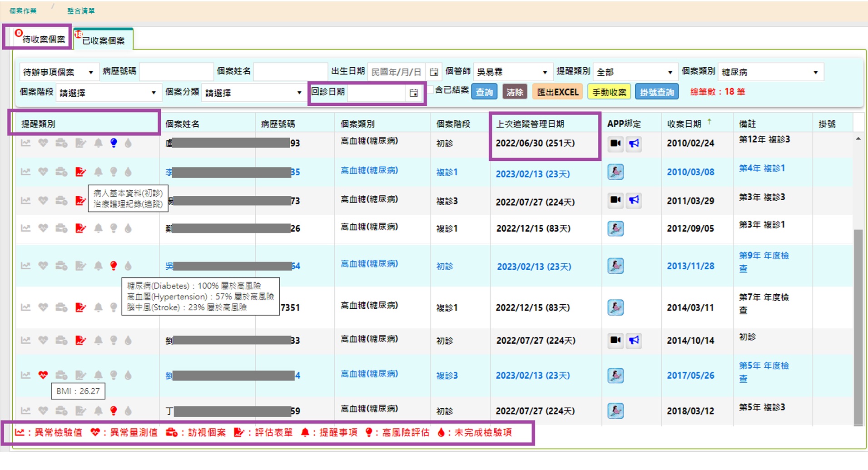Open the 個案階段 請選擇 dropdown
This screenshot has width=868, height=470.
[109, 93]
